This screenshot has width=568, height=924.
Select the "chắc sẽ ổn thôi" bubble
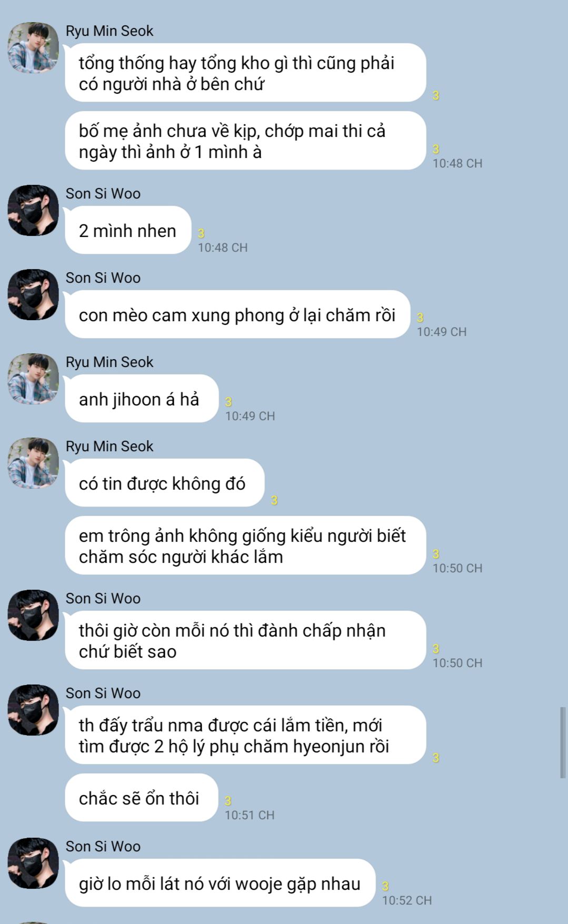tap(142, 798)
